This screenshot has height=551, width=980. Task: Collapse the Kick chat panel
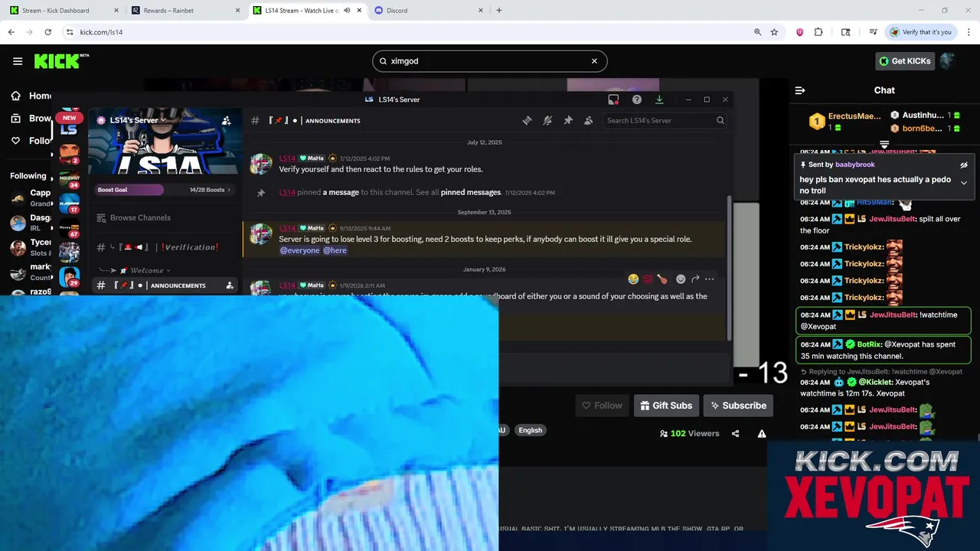pyautogui.click(x=800, y=90)
